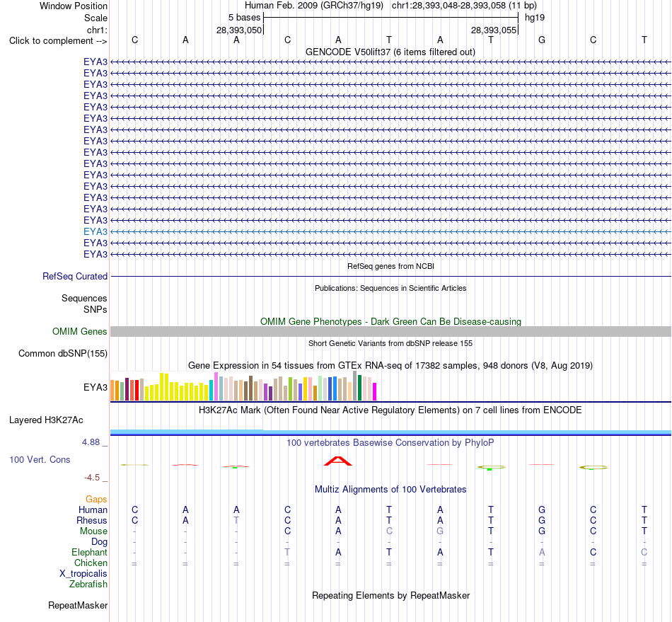Click the '5 bases' scale bar text

(x=244, y=18)
